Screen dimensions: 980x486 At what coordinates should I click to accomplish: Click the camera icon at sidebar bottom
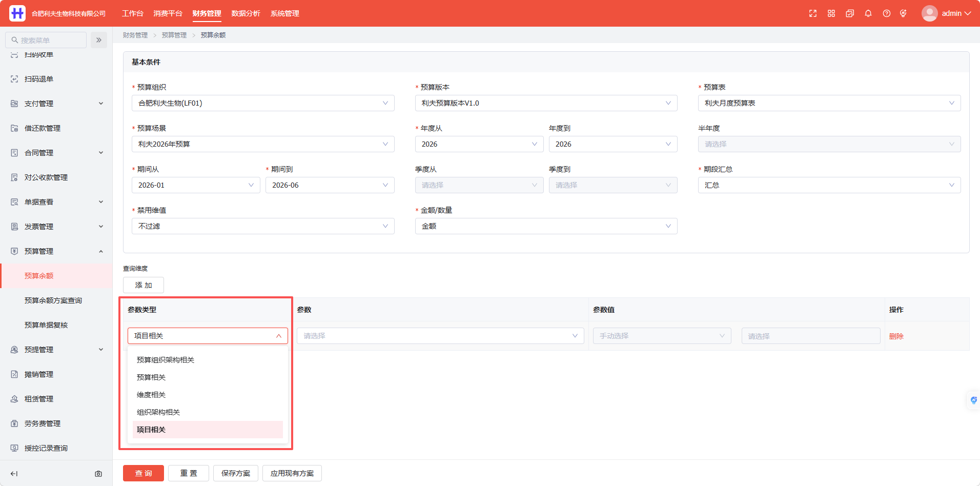(x=98, y=474)
